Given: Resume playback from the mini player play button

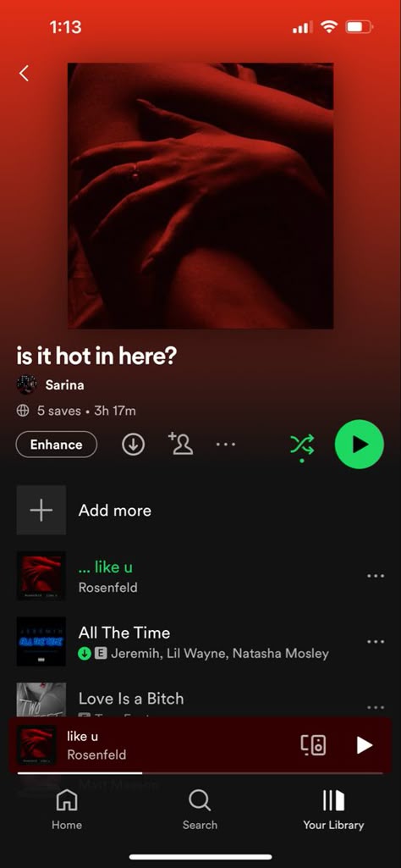Looking at the screenshot, I should [364, 745].
